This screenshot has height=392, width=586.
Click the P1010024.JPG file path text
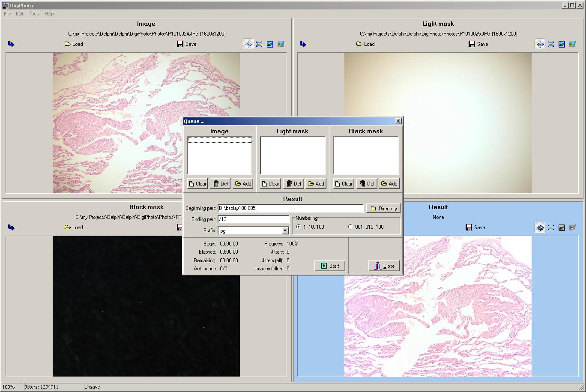point(147,34)
